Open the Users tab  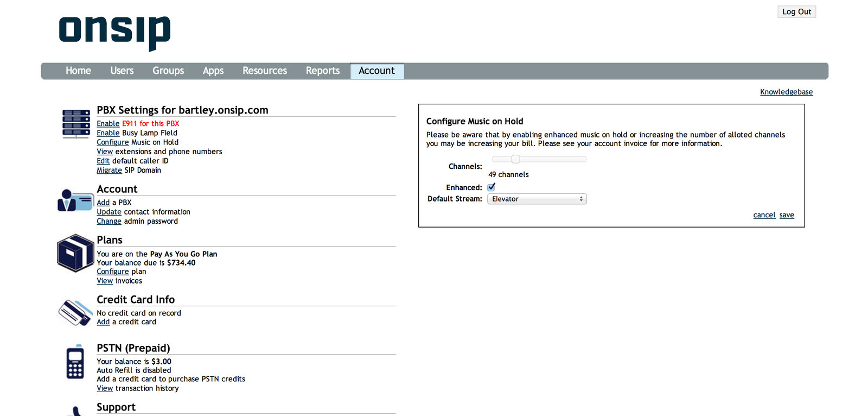pyautogui.click(x=122, y=71)
